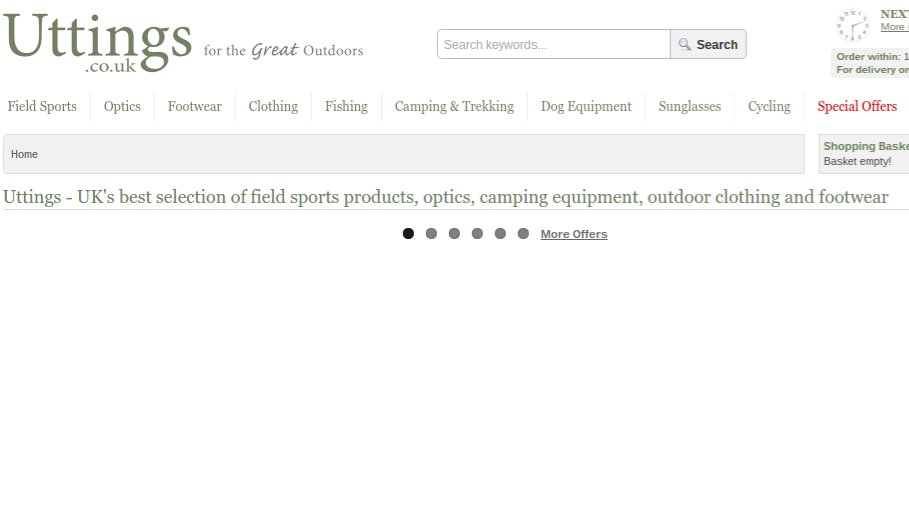Go to the Footwear section
909x512 pixels.
pyautogui.click(x=195, y=106)
